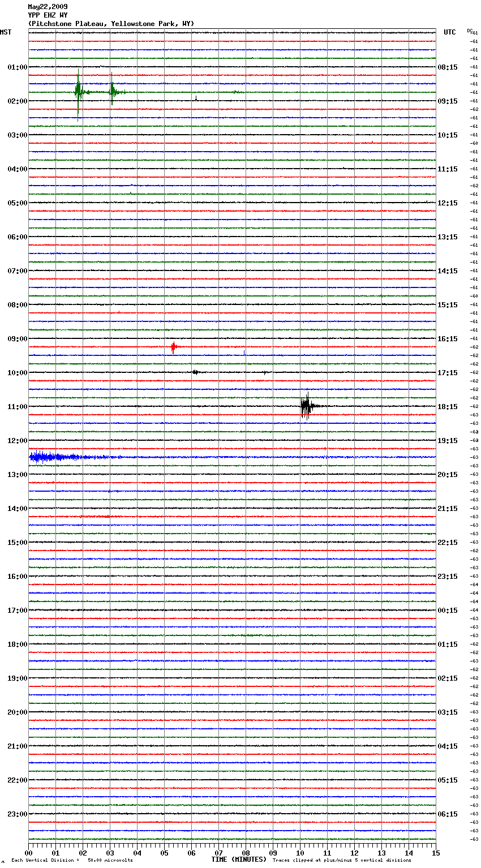Select the 05:00 MST time label
Viewport: 481px width, 868px height.
tap(17, 203)
